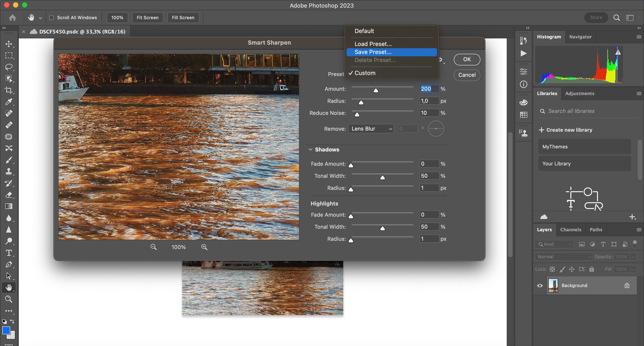The width and height of the screenshot is (644, 346).
Task: Switch to the Channels tab
Action: tap(570, 230)
